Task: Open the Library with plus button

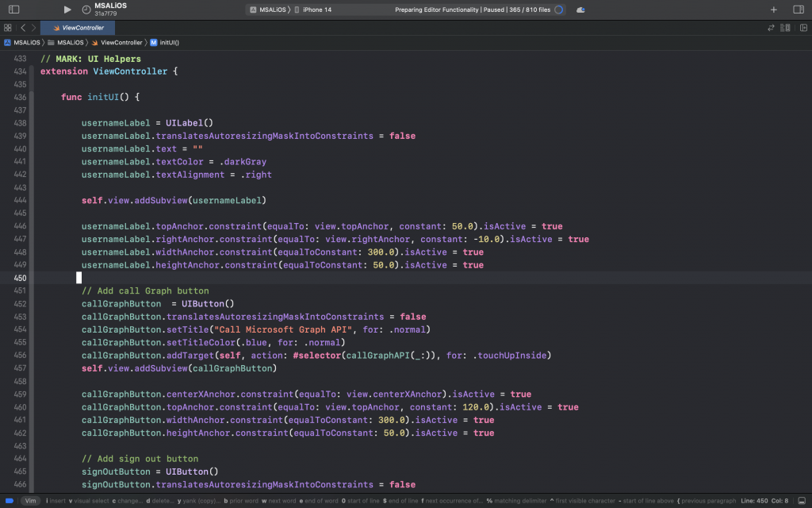Action: [x=774, y=10]
